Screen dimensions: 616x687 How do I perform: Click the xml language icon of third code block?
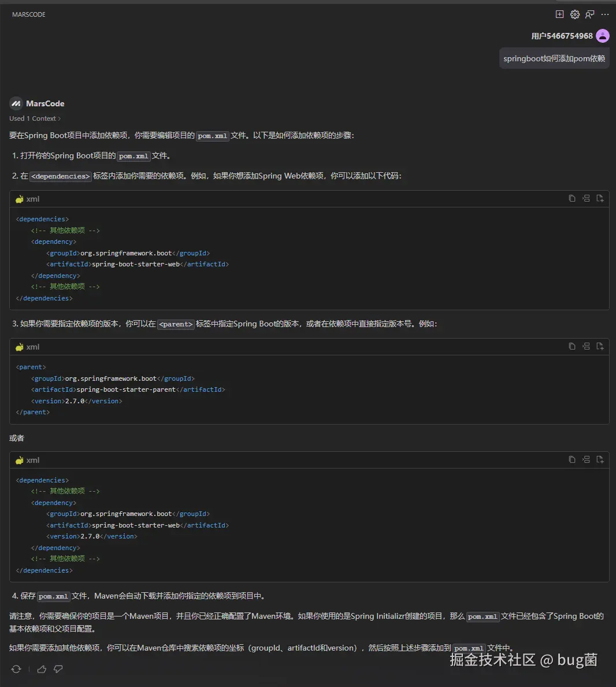point(19,460)
